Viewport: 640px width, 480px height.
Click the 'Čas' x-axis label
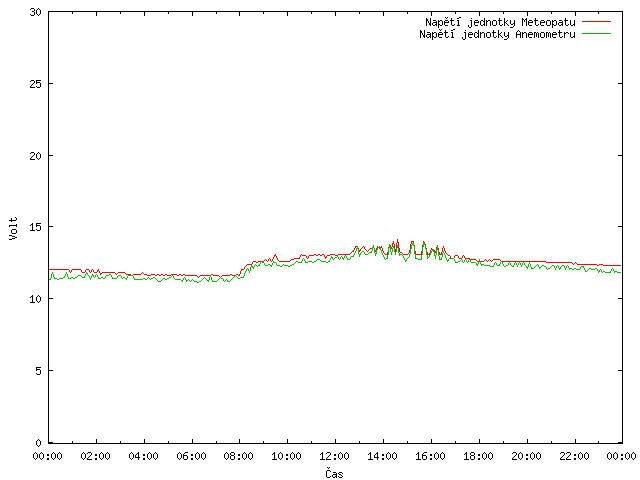(334, 473)
